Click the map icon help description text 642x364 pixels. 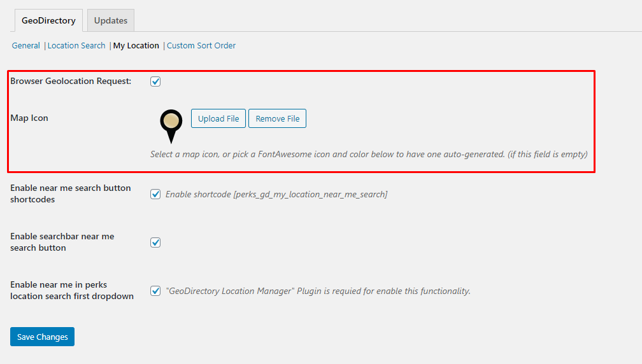(x=369, y=154)
